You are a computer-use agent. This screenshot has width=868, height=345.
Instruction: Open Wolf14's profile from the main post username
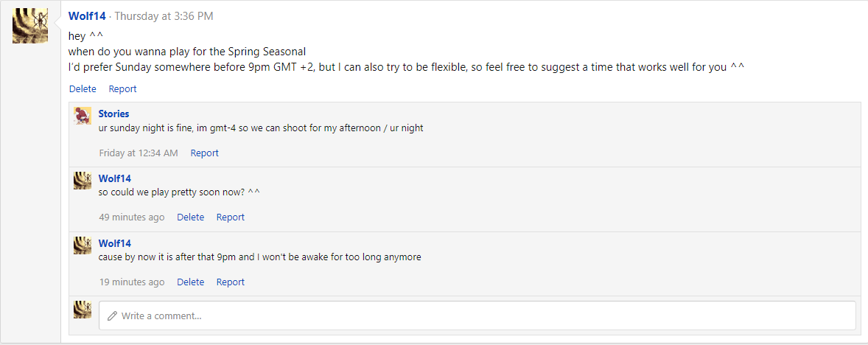tap(87, 16)
